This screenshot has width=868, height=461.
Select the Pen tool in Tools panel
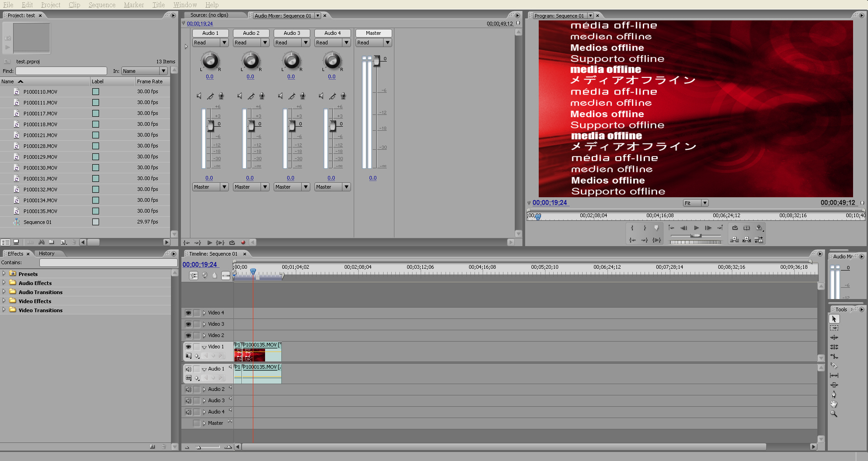tap(834, 394)
